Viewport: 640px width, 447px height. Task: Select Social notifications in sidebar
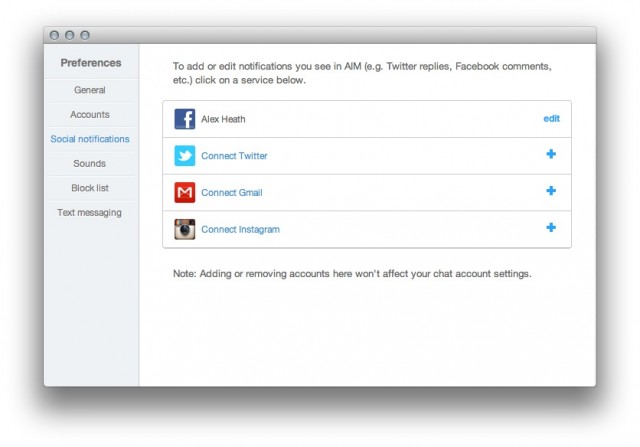[x=90, y=139]
